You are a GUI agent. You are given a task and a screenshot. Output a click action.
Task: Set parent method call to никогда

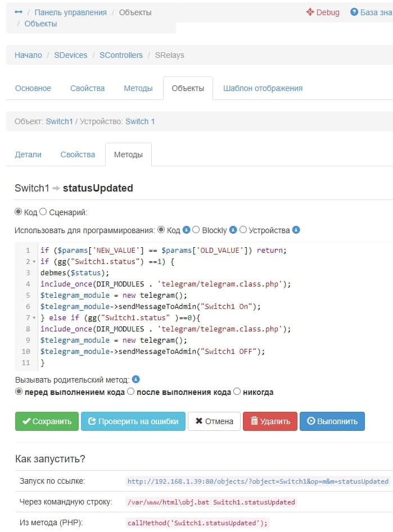coord(237,392)
